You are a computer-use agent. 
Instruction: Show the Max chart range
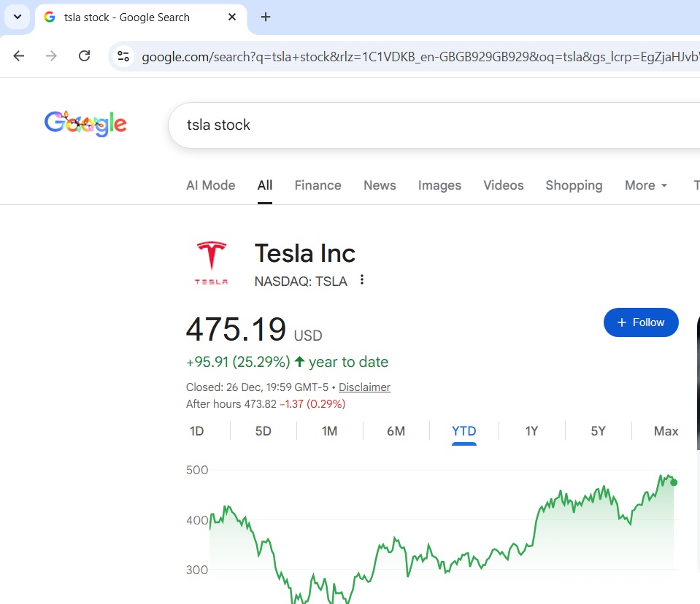coord(666,431)
